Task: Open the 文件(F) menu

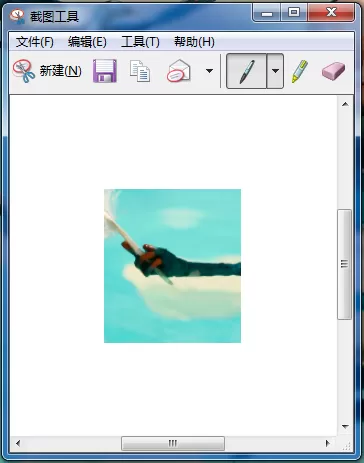Action: [35, 42]
